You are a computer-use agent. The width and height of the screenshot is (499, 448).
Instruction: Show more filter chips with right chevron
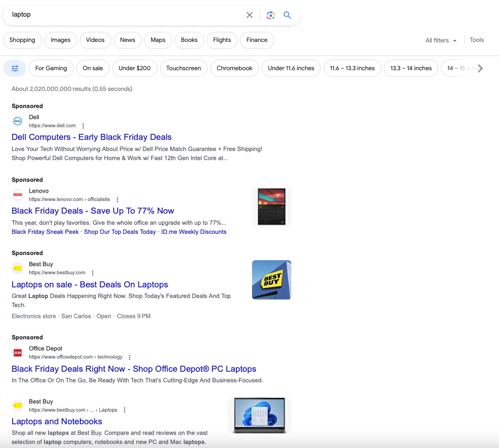click(480, 68)
